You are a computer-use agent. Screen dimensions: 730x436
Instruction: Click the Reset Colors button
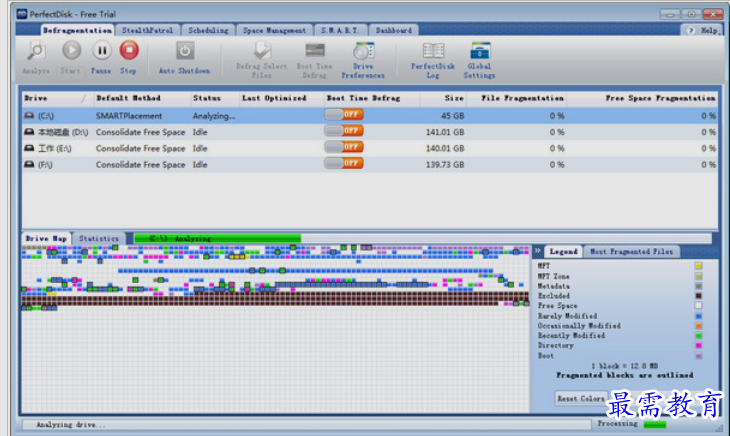click(581, 399)
